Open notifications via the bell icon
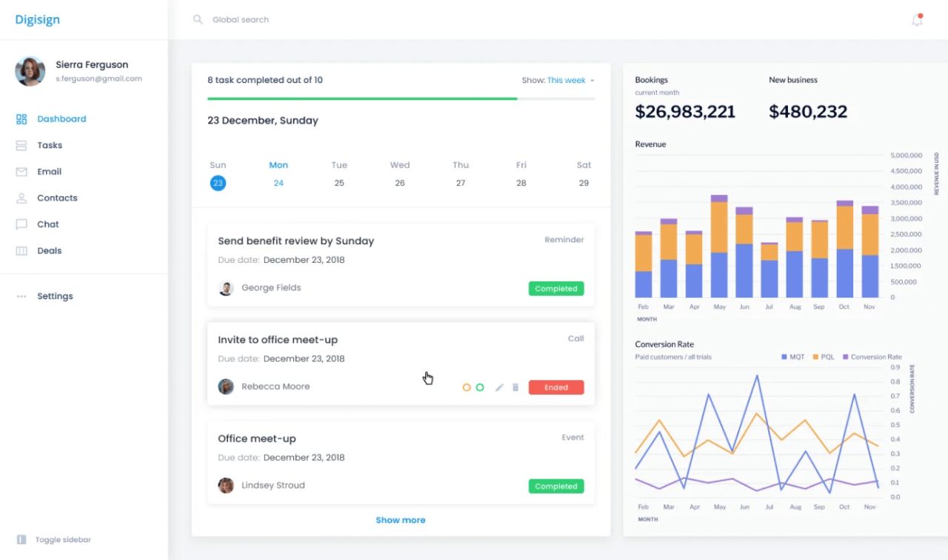Viewport: 948px width, 560px height. (x=916, y=20)
